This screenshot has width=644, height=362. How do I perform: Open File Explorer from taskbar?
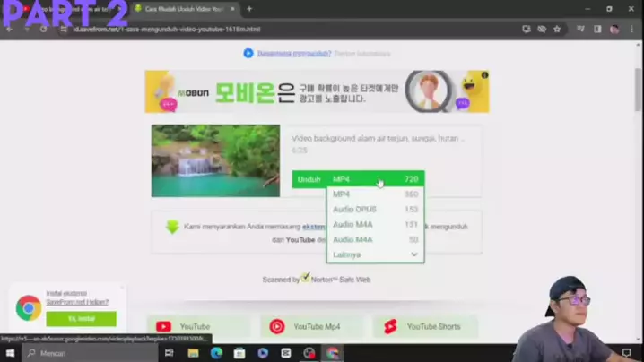[x=193, y=353]
